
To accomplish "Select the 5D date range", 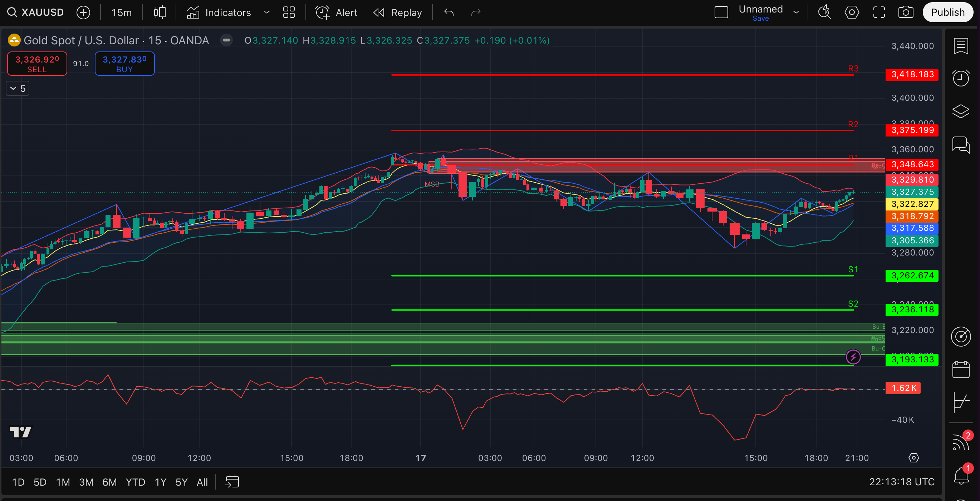I will (40, 482).
